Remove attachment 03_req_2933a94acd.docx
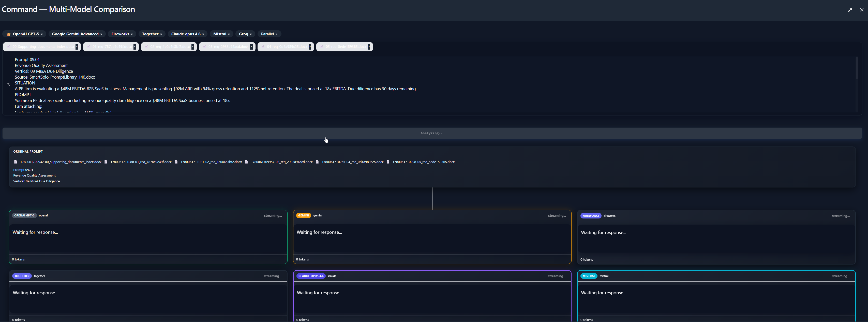 pyautogui.click(x=251, y=47)
